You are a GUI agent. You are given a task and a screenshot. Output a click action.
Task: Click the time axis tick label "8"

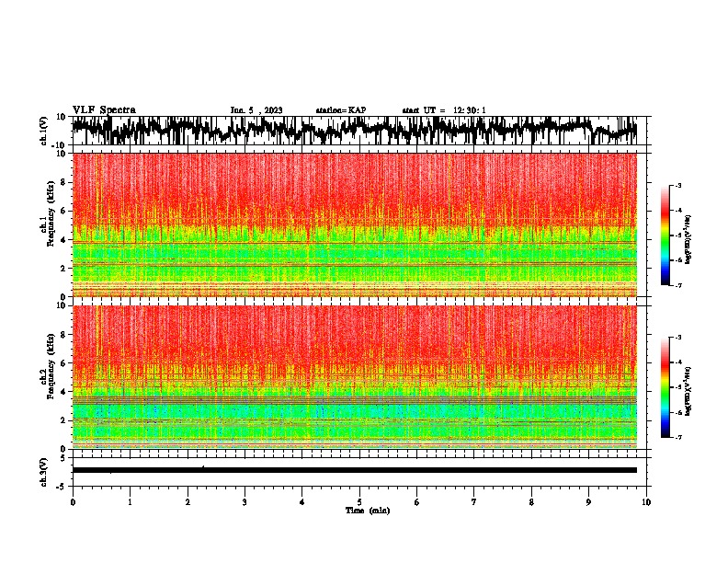pos(531,502)
